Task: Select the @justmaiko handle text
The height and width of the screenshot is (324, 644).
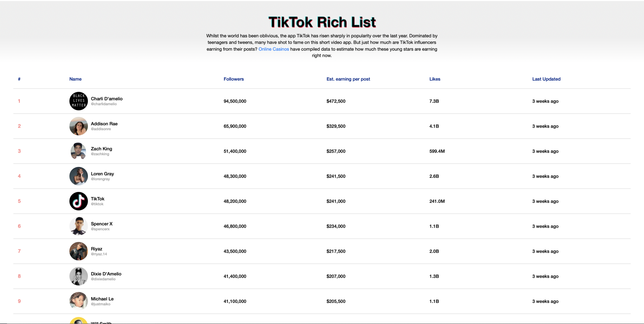Action: [x=101, y=304]
